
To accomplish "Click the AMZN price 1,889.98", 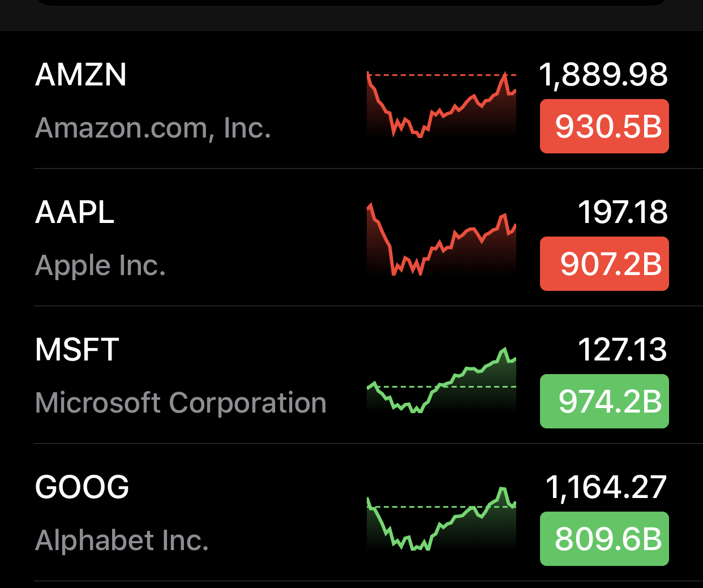I will coord(603,75).
